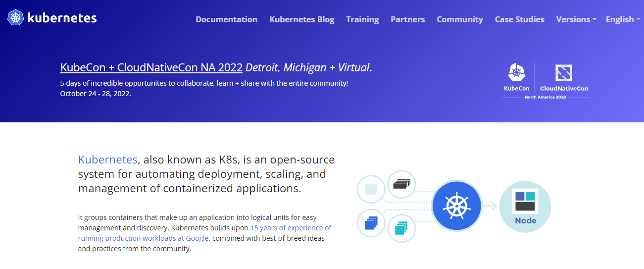Viewport: 644px width, 269px height.
Task: Click the blue stacked containers icon
Action: [371, 223]
